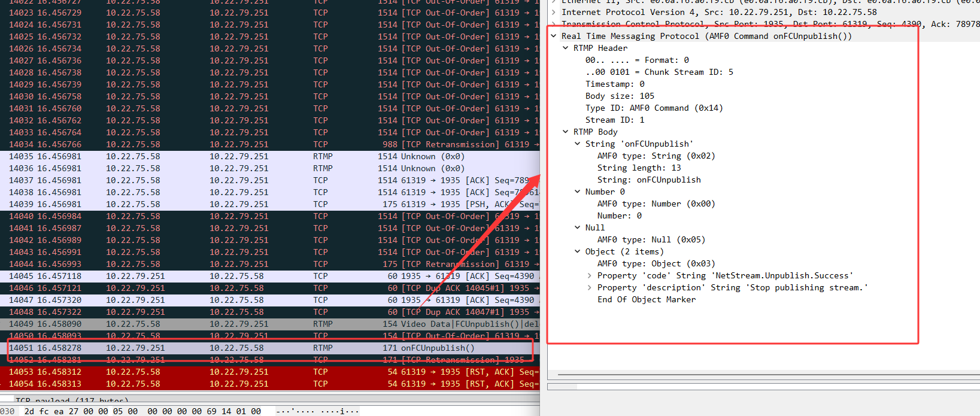Select packet 14047 ACK row

pyautogui.click(x=270, y=300)
